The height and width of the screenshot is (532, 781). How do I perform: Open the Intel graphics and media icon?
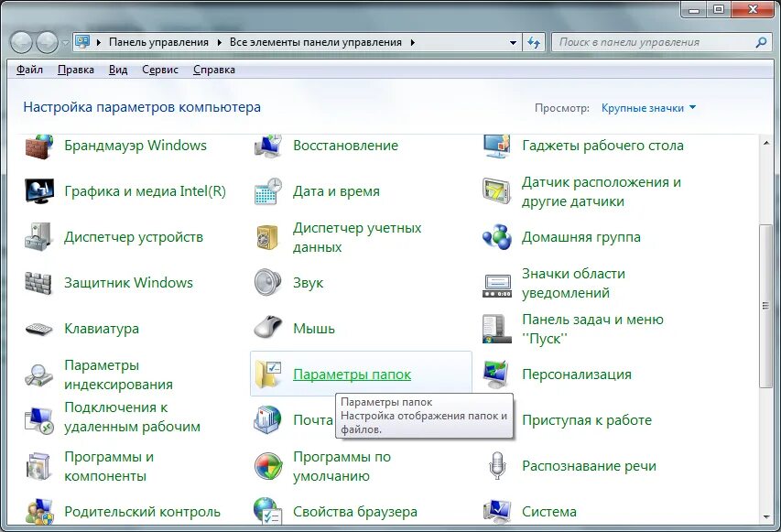coord(38,191)
